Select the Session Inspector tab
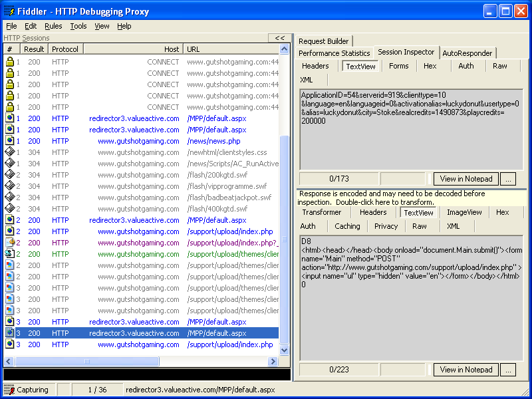The image size is (532, 399). 406,53
